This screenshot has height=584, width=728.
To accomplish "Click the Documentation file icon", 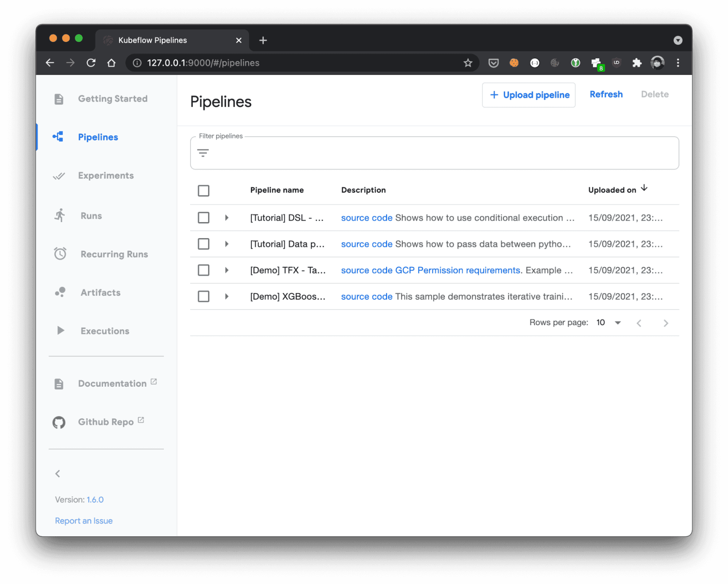I will [x=59, y=384].
